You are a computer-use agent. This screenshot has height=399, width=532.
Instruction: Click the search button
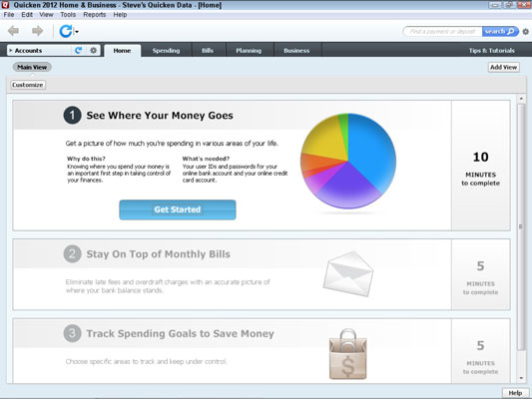click(x=499, y=32)
